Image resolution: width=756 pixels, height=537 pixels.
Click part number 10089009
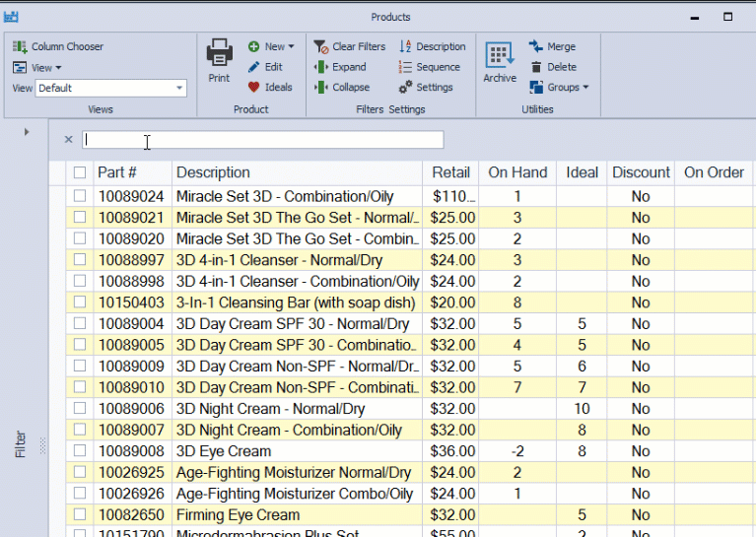click(131, 367)
